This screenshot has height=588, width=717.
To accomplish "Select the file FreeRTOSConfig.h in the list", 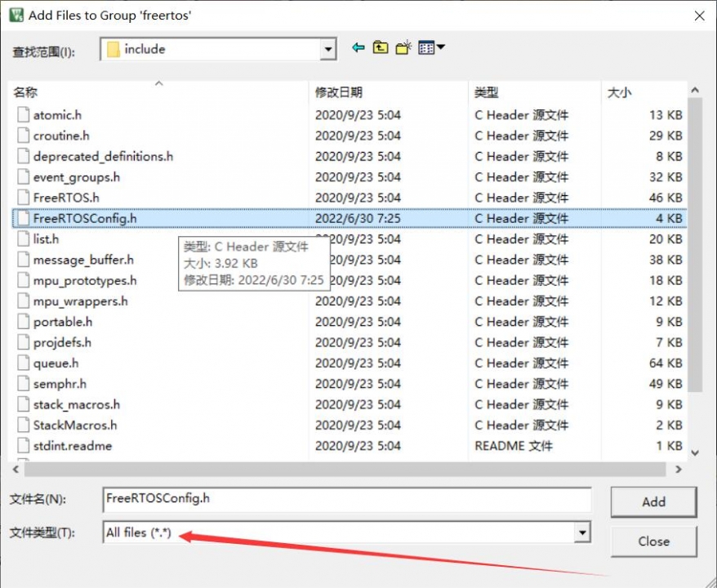I will [x=85, y=218].
